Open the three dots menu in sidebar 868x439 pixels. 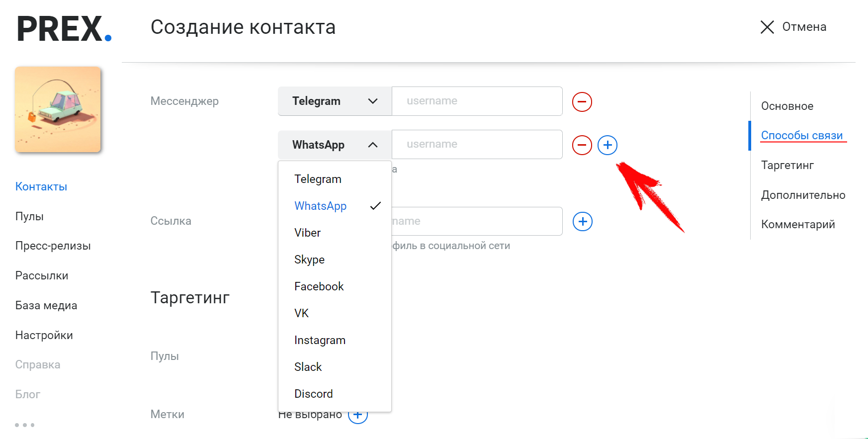pos(25,425)
